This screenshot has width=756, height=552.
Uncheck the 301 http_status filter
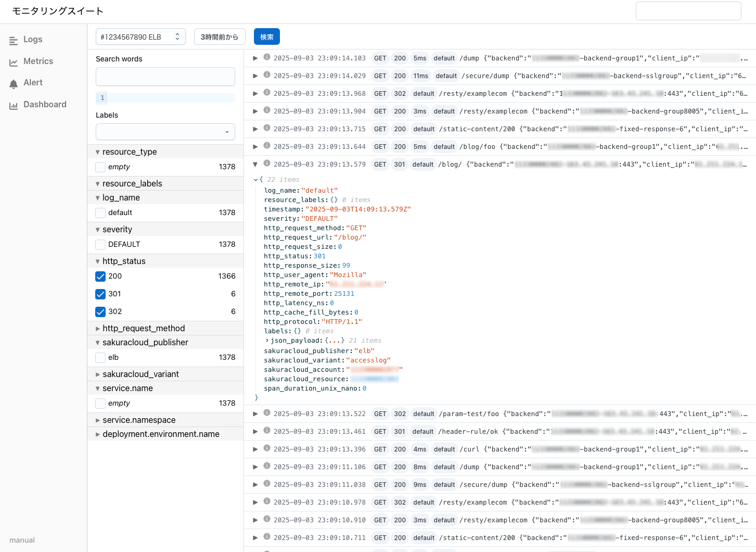click(x=100, y=294)
